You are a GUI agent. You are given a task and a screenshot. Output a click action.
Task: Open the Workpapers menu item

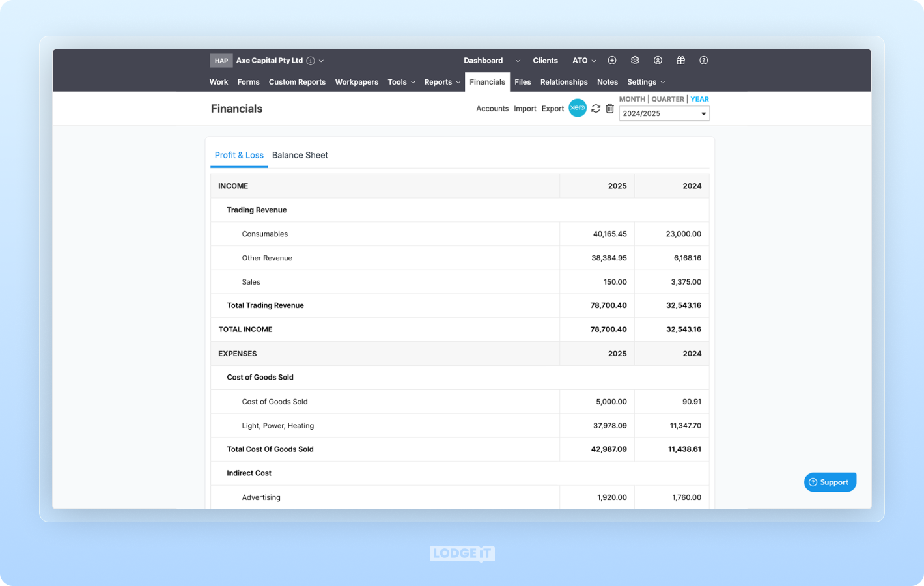pos(357,82)
